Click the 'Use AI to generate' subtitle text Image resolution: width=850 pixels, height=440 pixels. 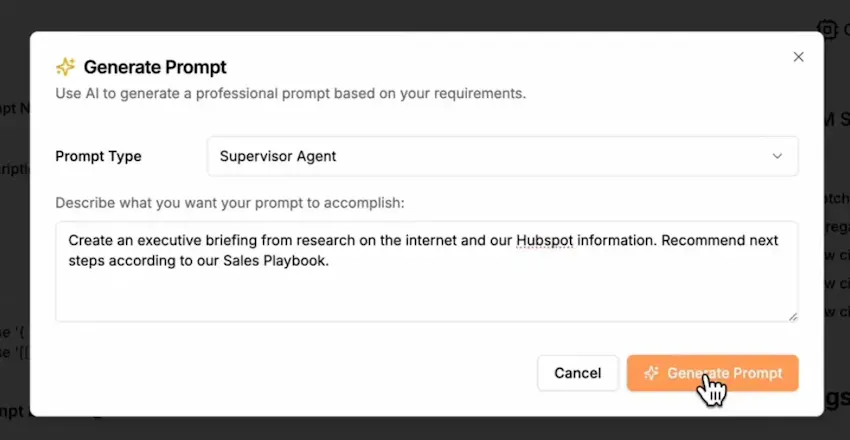[291, 93]
